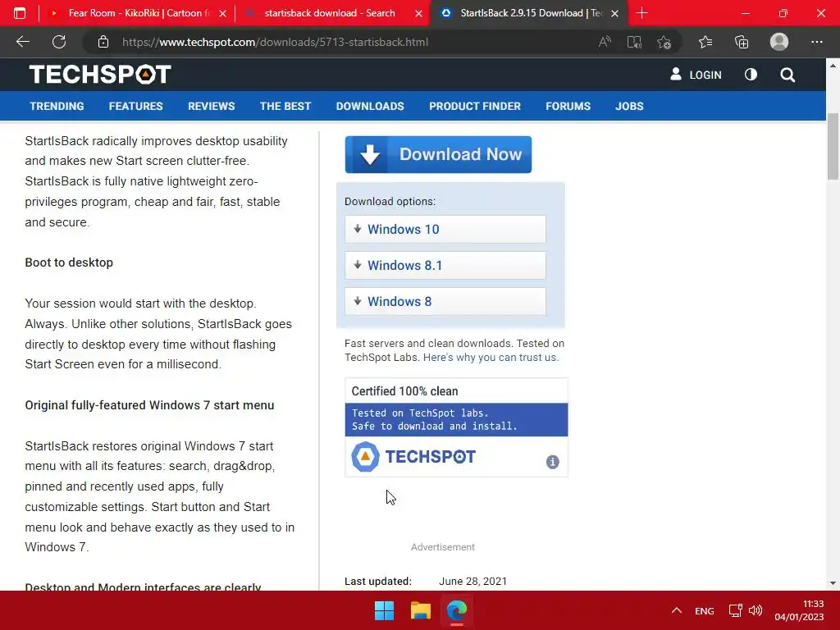Open the network status tray icon
The width and height of the screenshot is (840, 630).
click(x=736, y=610)
